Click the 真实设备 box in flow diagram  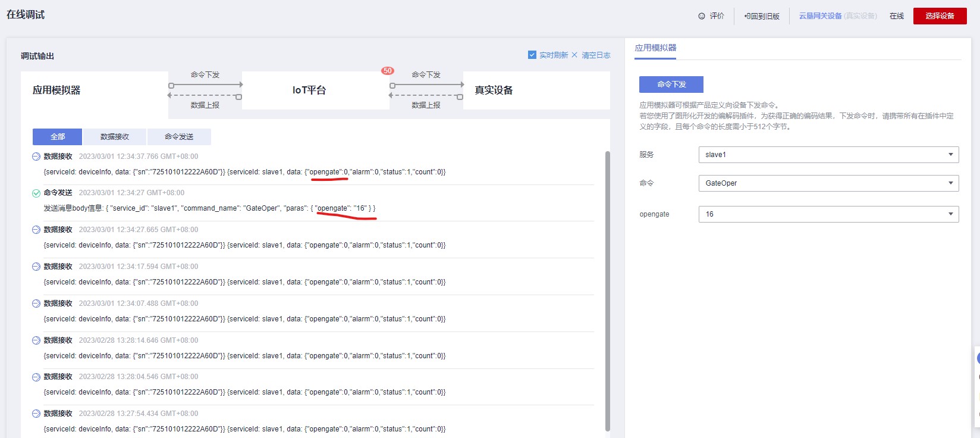(536, 90)
